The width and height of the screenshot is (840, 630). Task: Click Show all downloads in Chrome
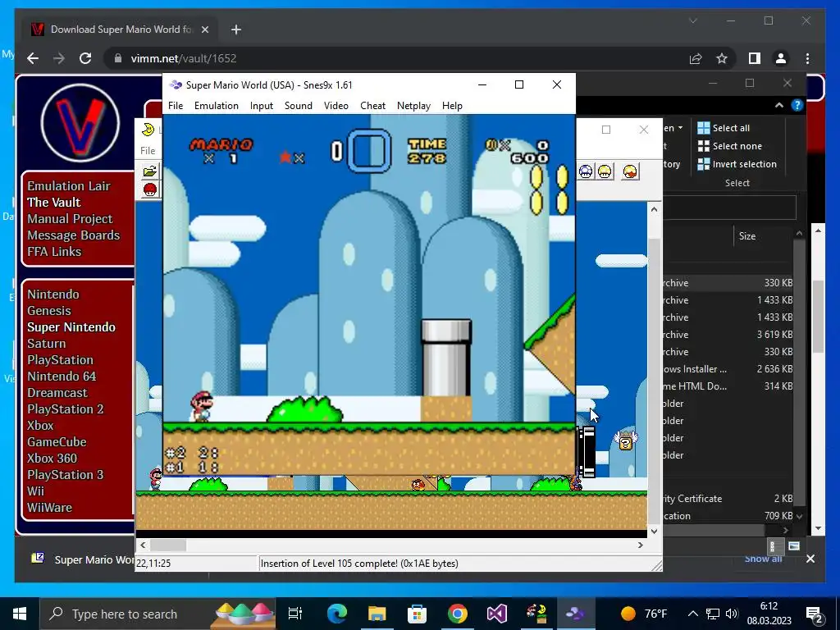tap(763, 559)
